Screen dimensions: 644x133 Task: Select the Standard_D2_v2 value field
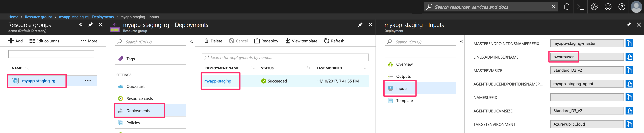click(x=587, y=70)
